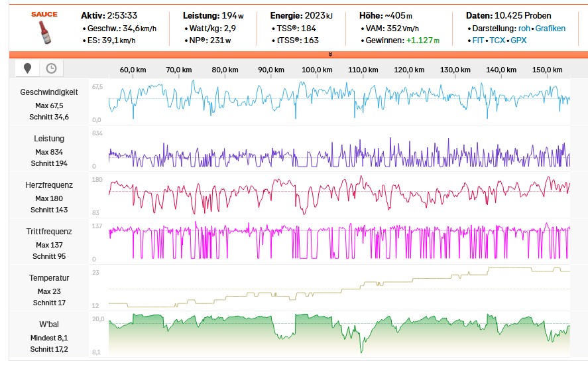
Task: Click the NP® 231 w stat
Action: 209,40
